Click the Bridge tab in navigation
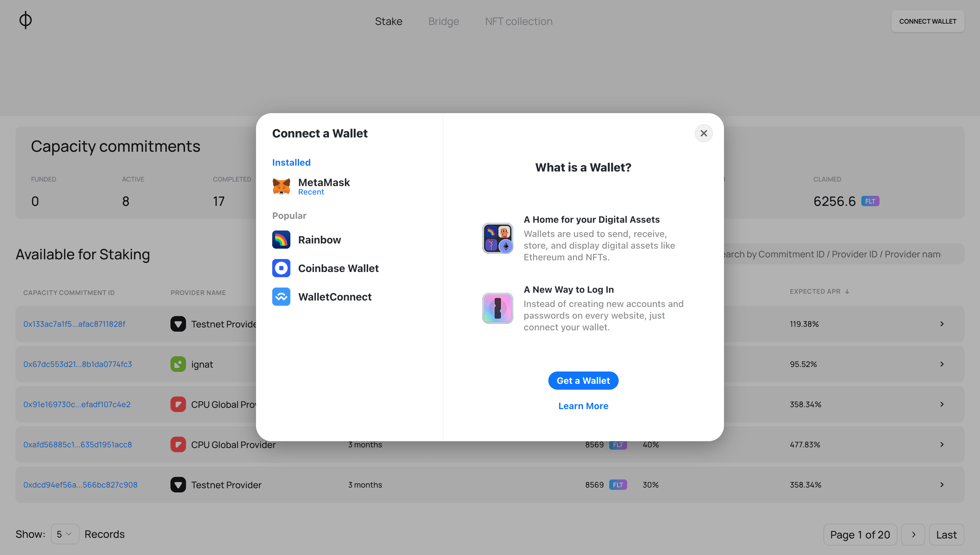 [444, 21]
